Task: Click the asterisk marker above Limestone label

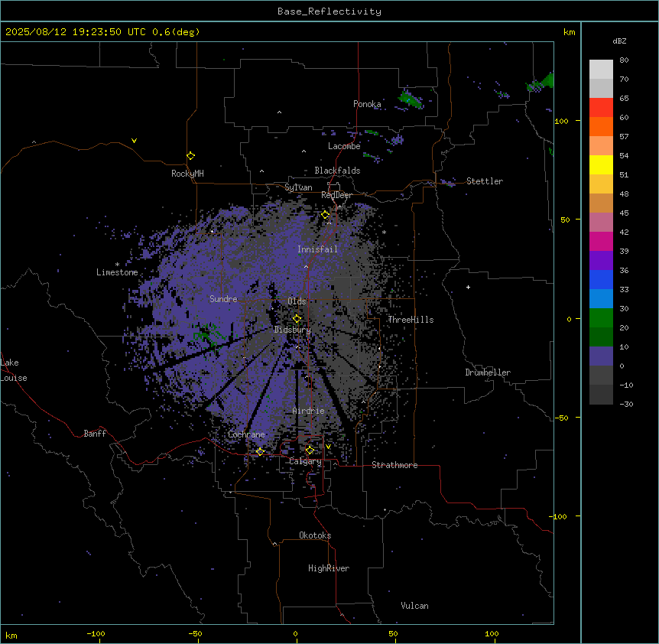Action: [117, 264]
